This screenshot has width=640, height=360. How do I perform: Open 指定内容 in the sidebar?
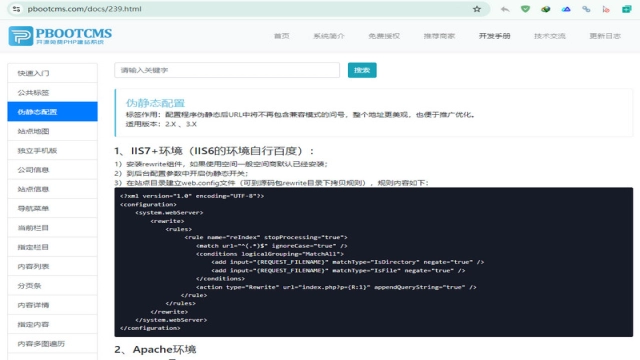53,324
